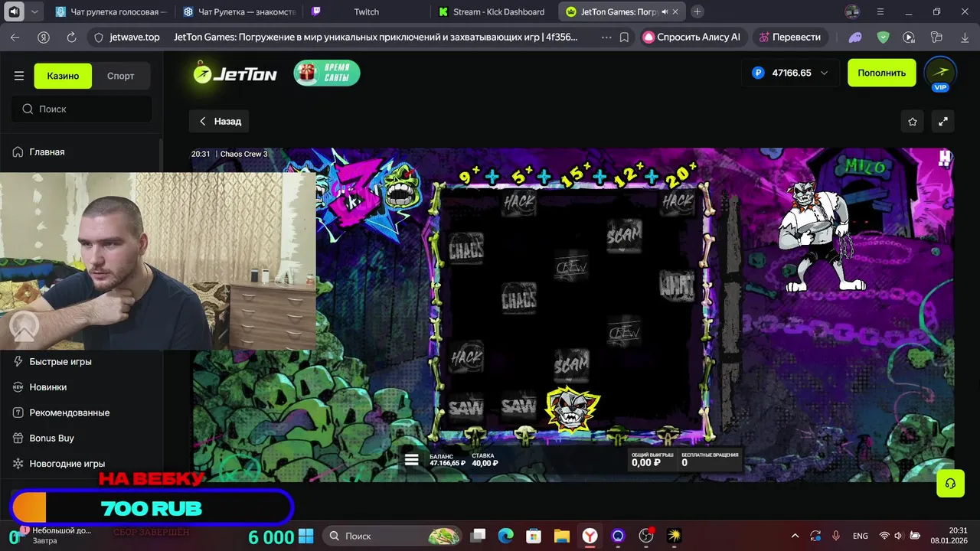Viewport: 980px width, 551px height.
Task: Open ENG language indicator
Action: click(861, 536)
